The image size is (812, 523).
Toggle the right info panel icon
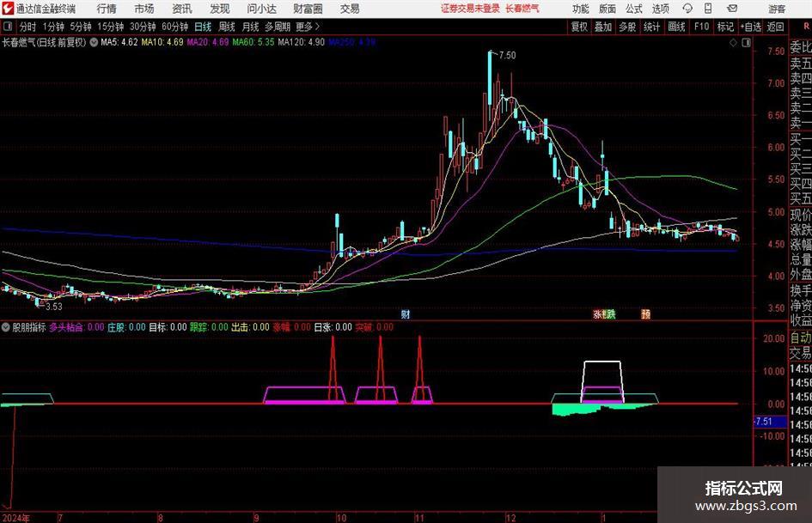[746, 43]
